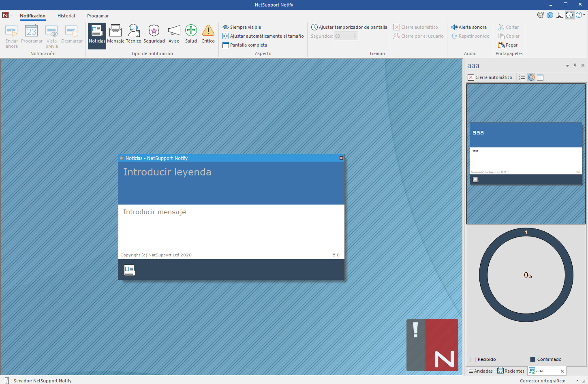This screenshot has width=588, height=384.
Task: Switch aaa panel to window view icon
Action: pyautogui.click(x=540, y=77)
